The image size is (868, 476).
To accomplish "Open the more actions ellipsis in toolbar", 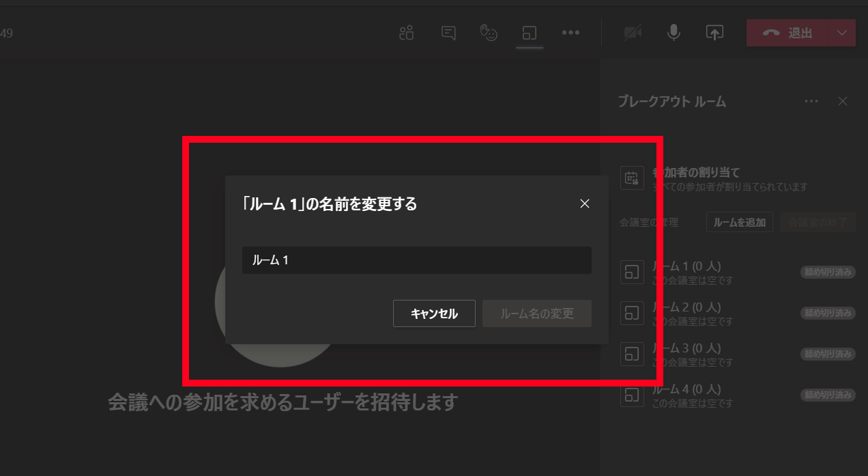I will pos(570,33).
